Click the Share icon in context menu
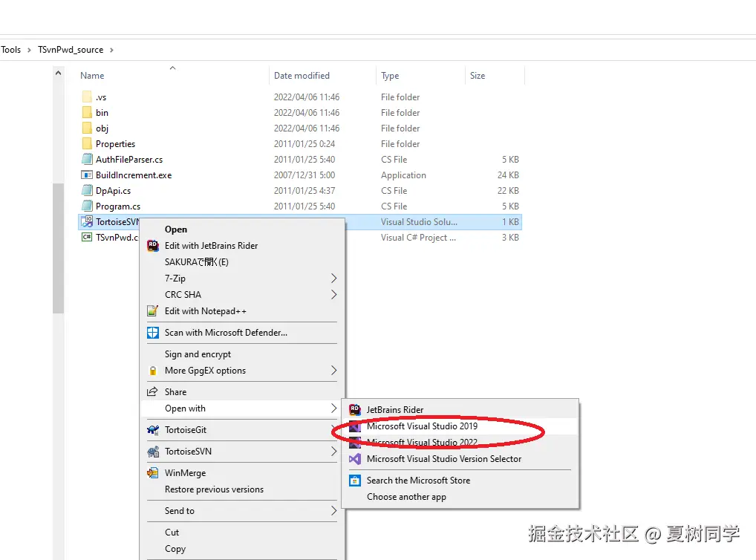 [x=152, y=391]
